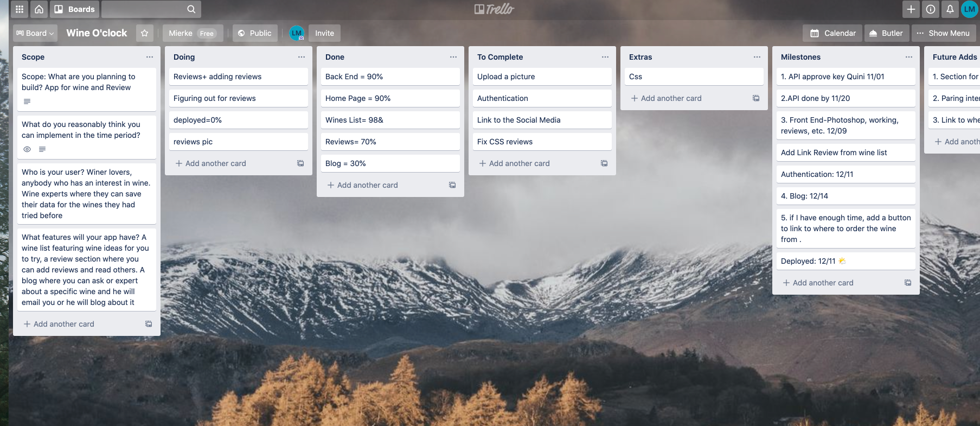
Task: Open the Mierke Free workspace button
Action: [x=193, y=33]
